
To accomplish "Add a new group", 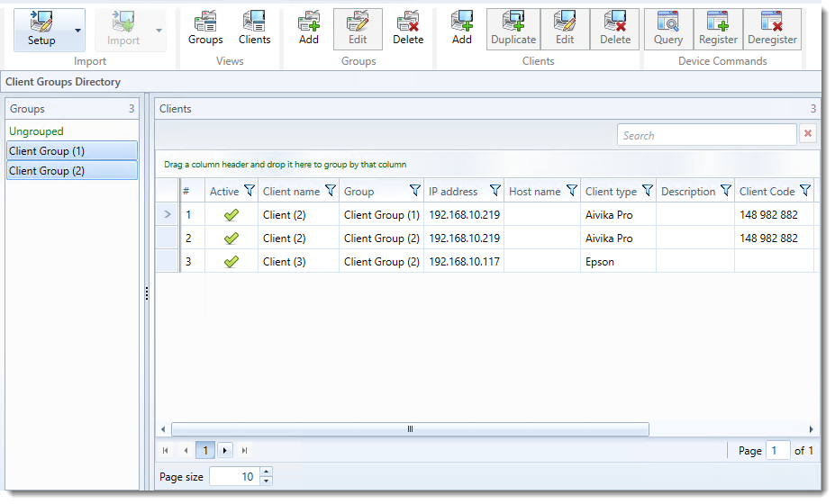I will 308,30.
